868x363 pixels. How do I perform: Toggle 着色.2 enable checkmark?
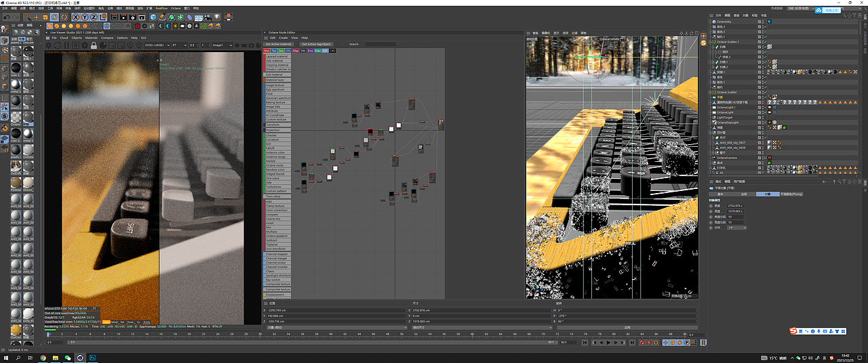coord(766,26)
